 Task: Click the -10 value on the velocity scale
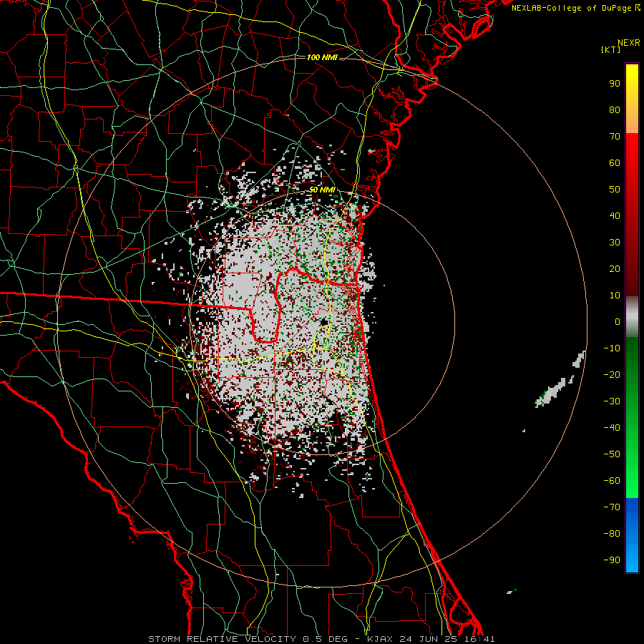pos(612,348)
